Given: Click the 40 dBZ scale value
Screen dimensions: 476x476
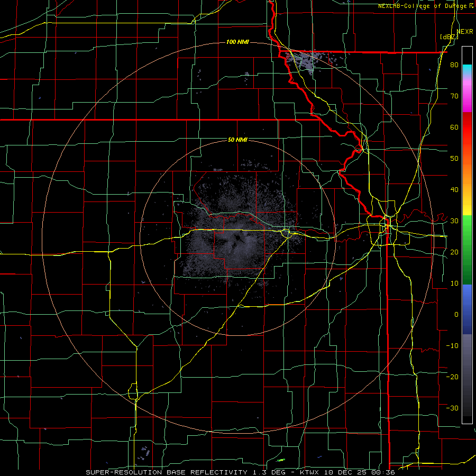Looking at the screenshot, I should click(x=454, y=190).
